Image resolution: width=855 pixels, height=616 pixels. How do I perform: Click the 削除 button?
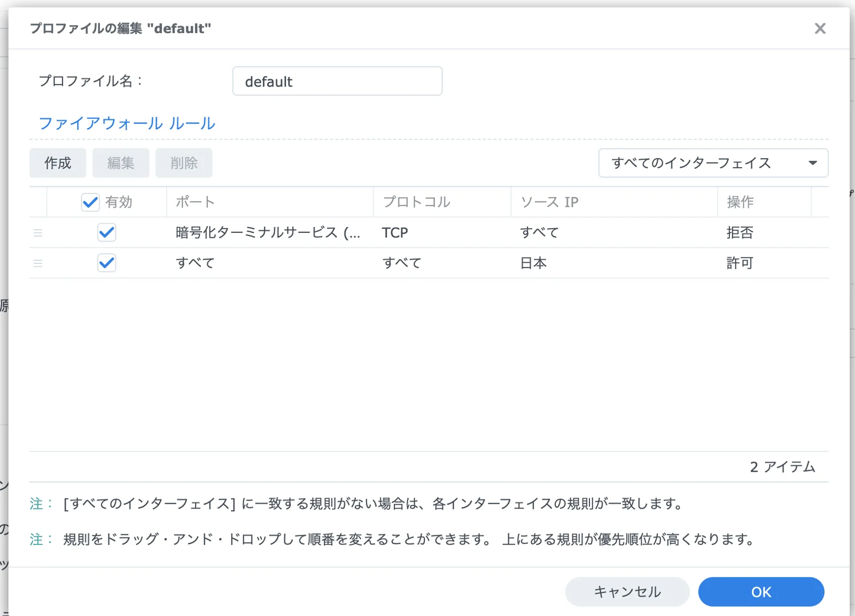pos(184,163)
